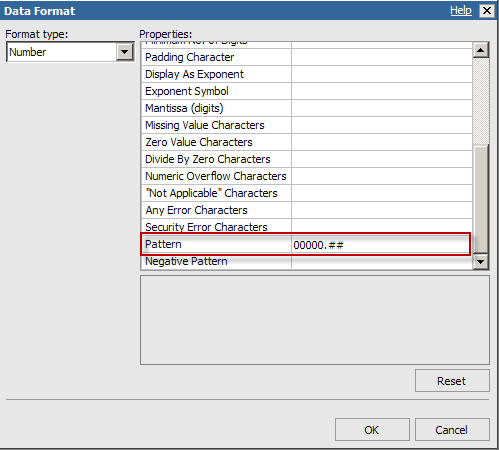
Task: Open the Format type dropdown arrow
Action: 125,52
